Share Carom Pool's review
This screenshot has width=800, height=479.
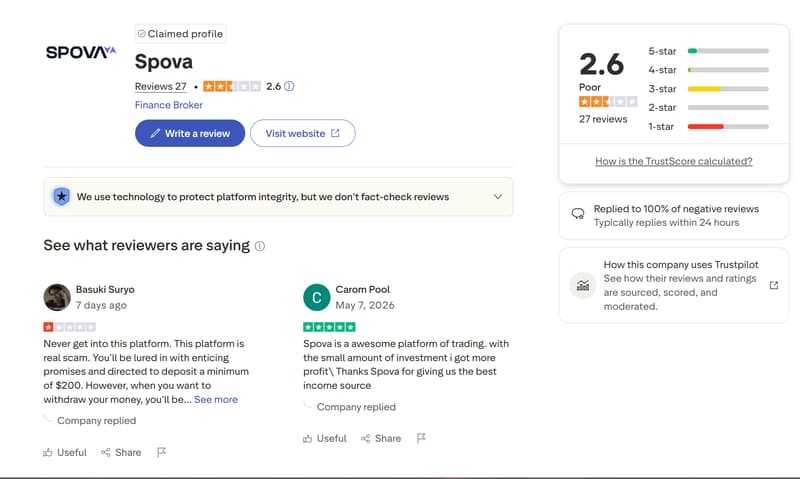381,439
